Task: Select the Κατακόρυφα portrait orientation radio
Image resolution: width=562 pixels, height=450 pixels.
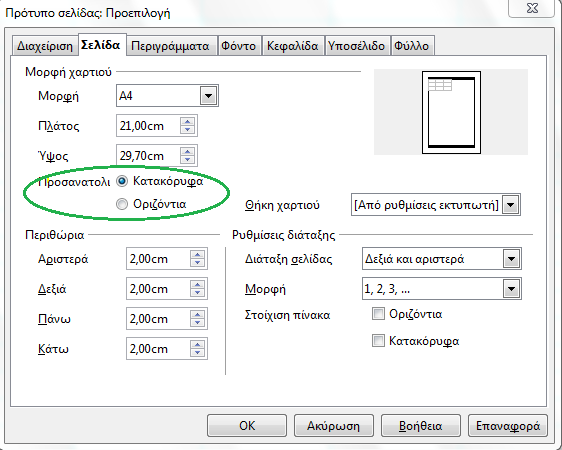Action: pos(122,181)
